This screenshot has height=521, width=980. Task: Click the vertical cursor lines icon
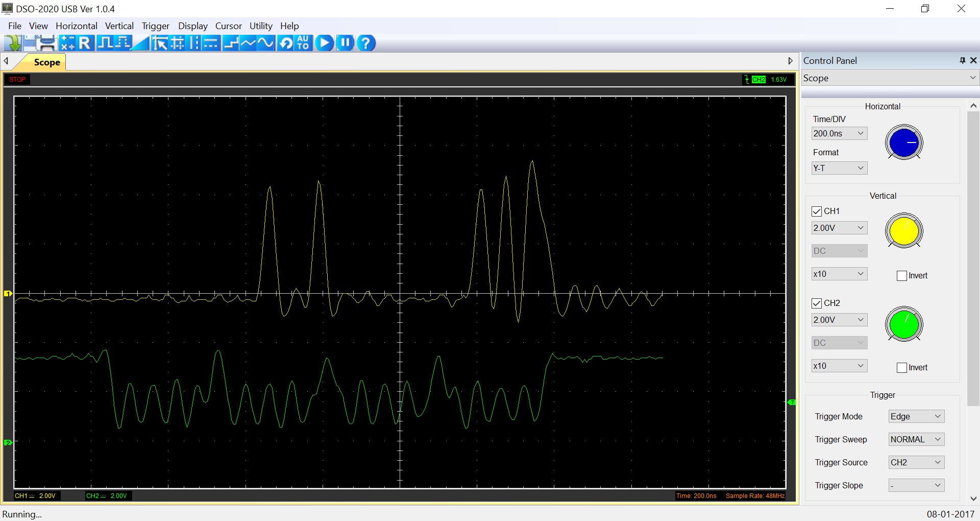point(194,43)
